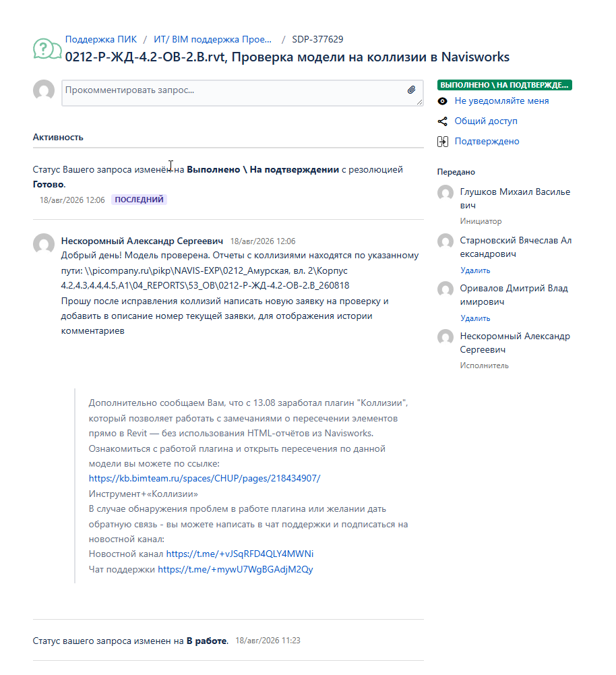Click Оривалов Дмитрий's avatar icon
The width and height of the screenshot is (616, 675).
445,289
